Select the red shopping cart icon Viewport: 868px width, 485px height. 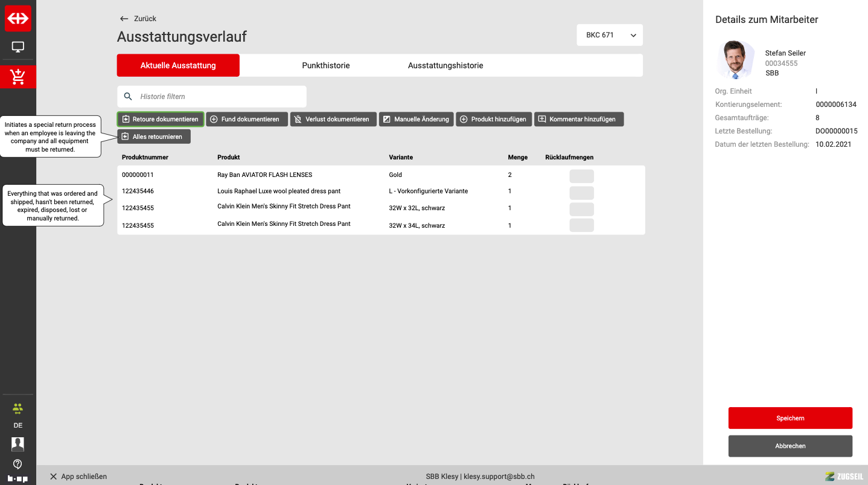coord(18,77)
